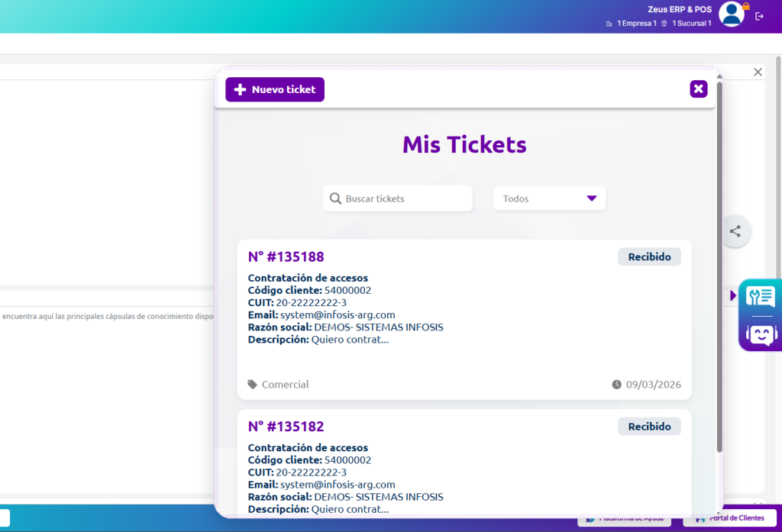Open ticket N° #135188
The image size is (782, 532).
286,257
